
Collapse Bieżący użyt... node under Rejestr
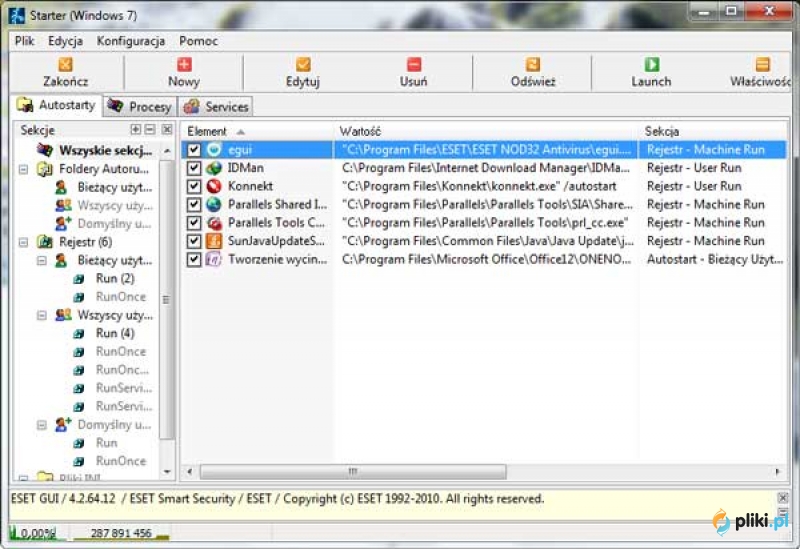(42, 261)
